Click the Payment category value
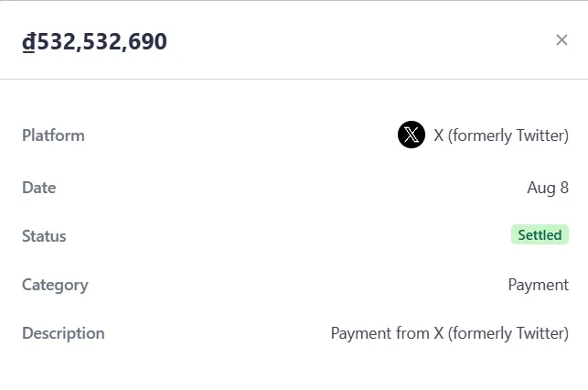 [x=538, y=285]
